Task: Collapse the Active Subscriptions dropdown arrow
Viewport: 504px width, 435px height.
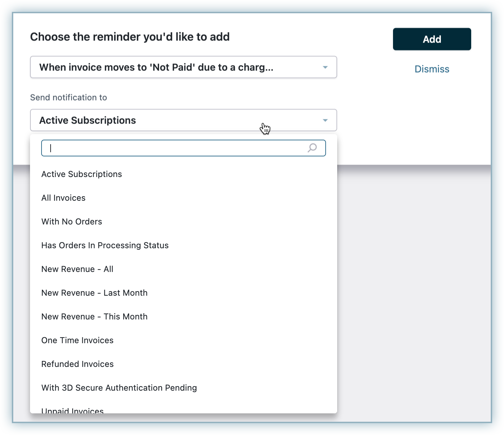Action: click(x=325, y=120)
